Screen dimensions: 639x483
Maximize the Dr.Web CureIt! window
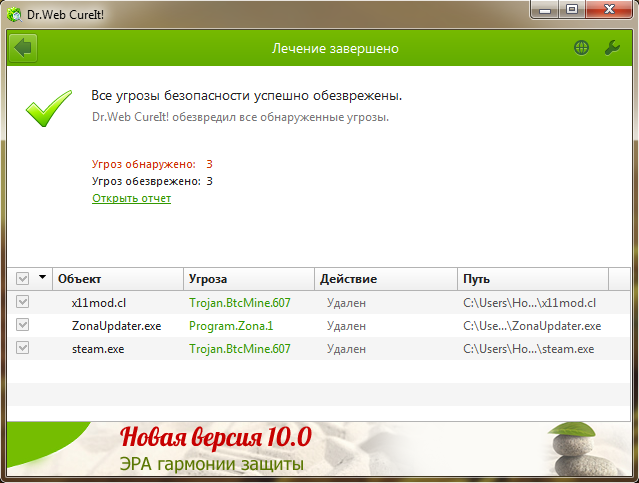[x=572, y=10]
